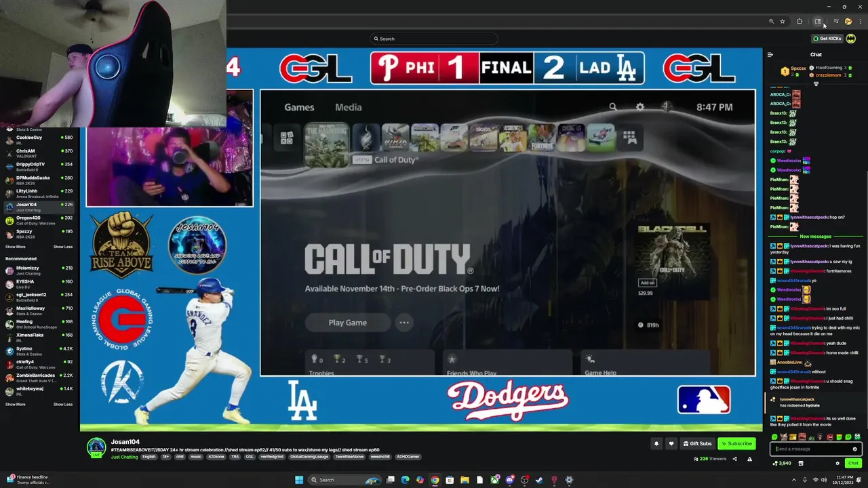Click the 3,940 channel points balance

click(x=782, y=464)
